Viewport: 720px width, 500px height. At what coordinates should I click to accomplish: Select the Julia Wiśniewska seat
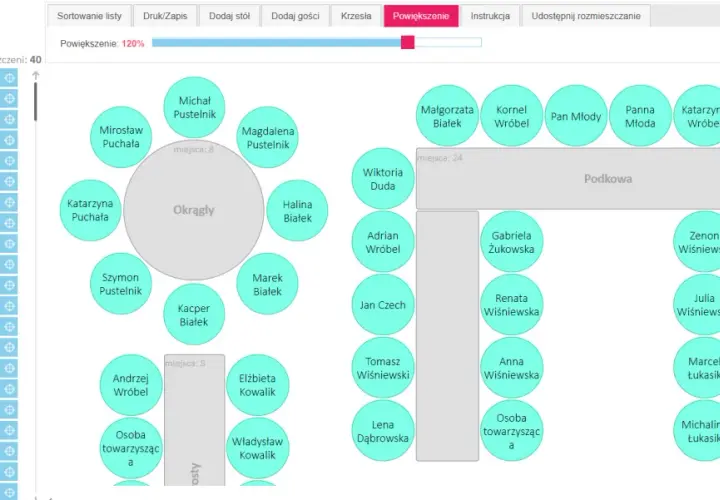click(699, 305)
